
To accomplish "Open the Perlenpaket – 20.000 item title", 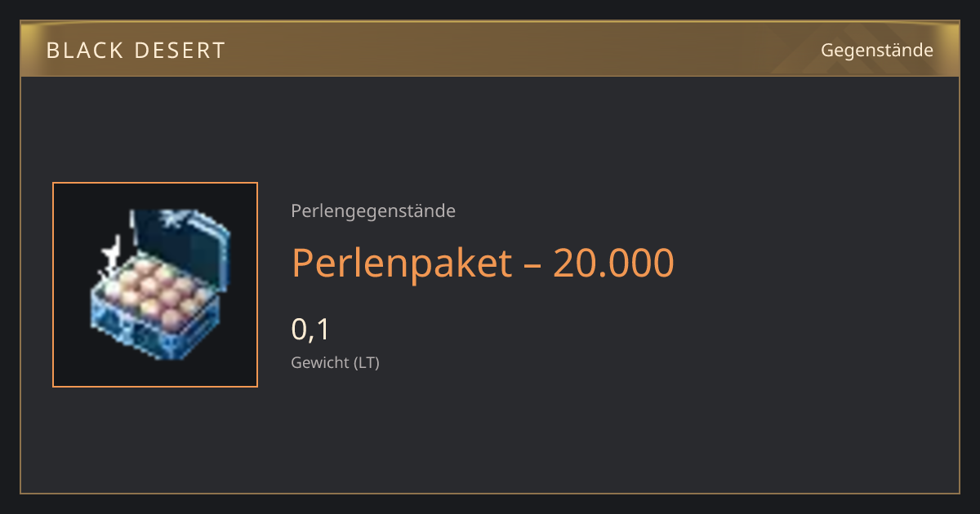I will [x=483, y=263].
